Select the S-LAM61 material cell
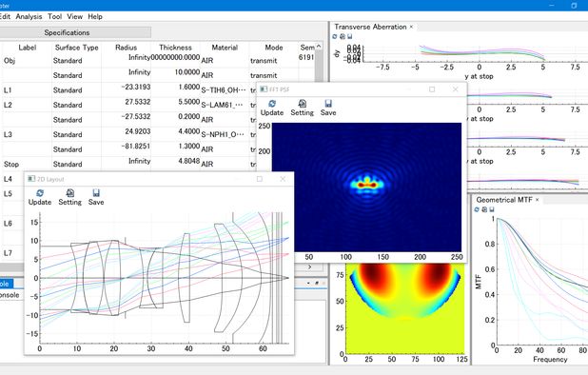The height and width of the screenshot is (375, 588). 225,105
